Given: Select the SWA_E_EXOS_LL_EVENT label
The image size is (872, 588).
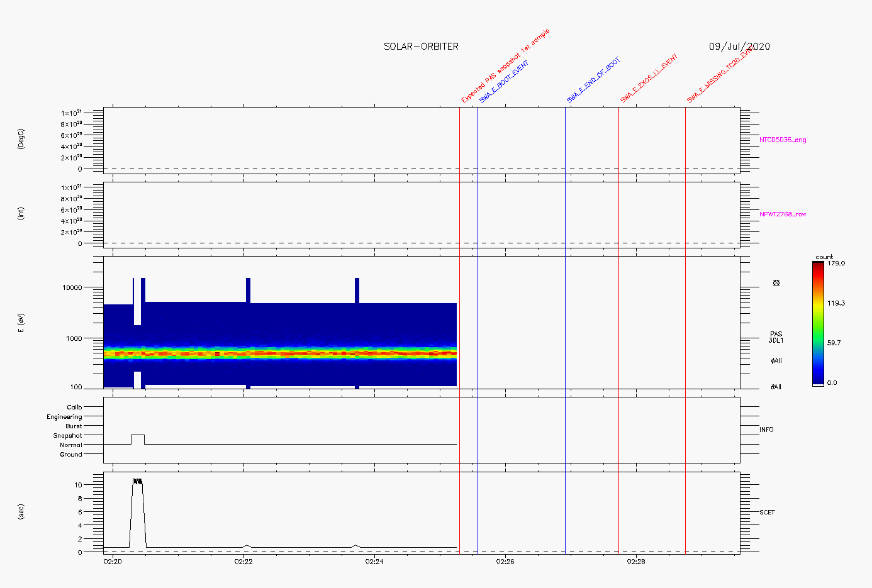Looking at the screenshot, I should (x=649, y=79).
